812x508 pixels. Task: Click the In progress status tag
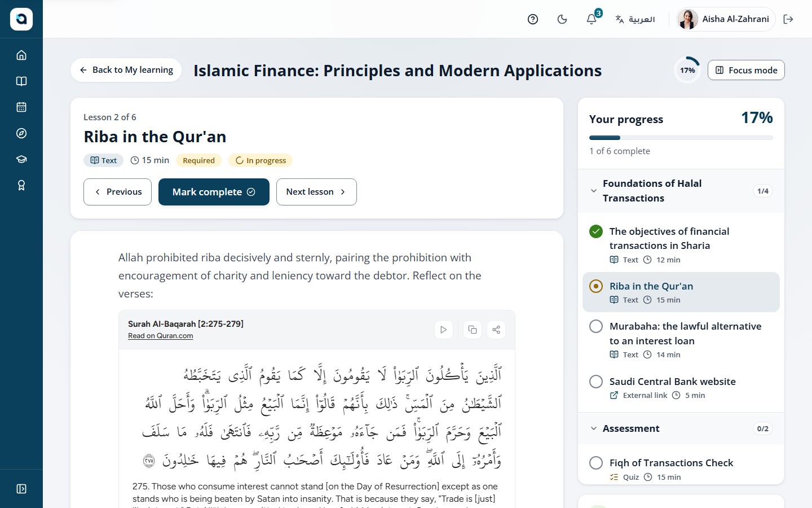coord(261,160)
